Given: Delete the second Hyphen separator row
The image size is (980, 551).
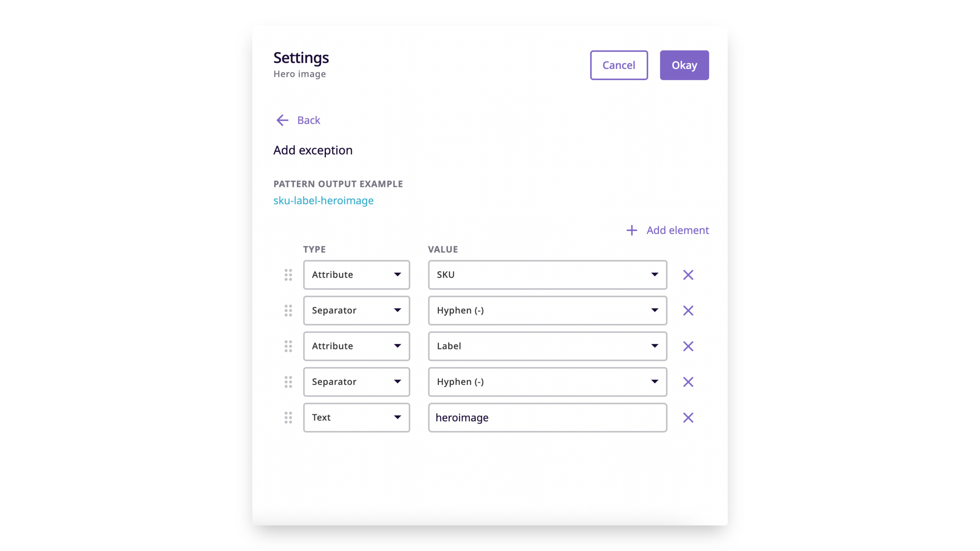Looking at the screenshot, I should 688,382.
